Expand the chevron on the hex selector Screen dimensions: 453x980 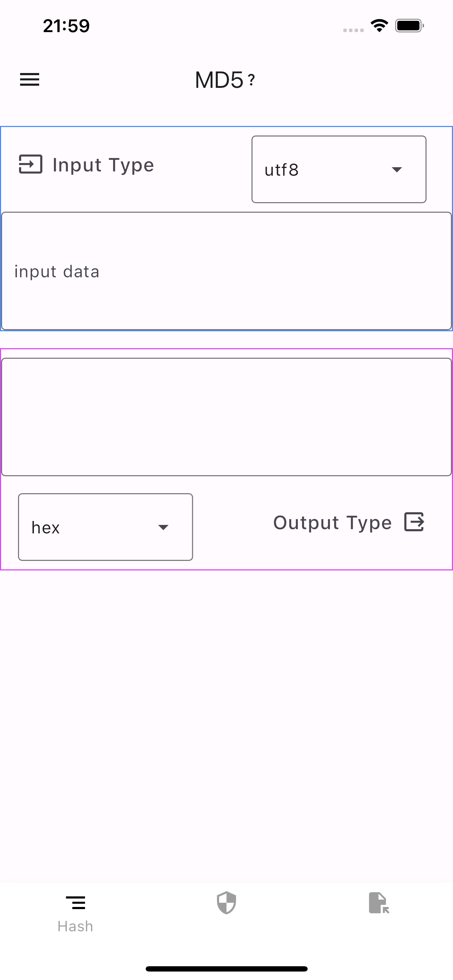tap(164, 527)
